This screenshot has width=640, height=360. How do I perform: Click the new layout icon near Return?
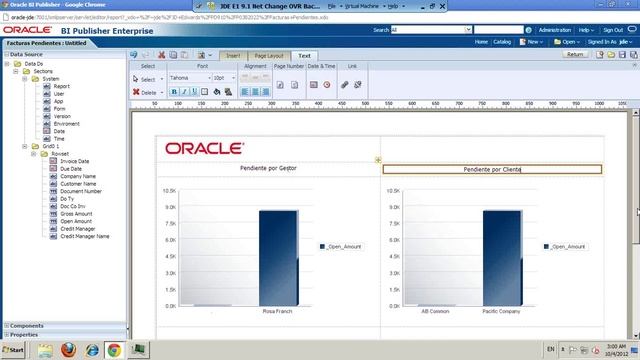point(599,55)
